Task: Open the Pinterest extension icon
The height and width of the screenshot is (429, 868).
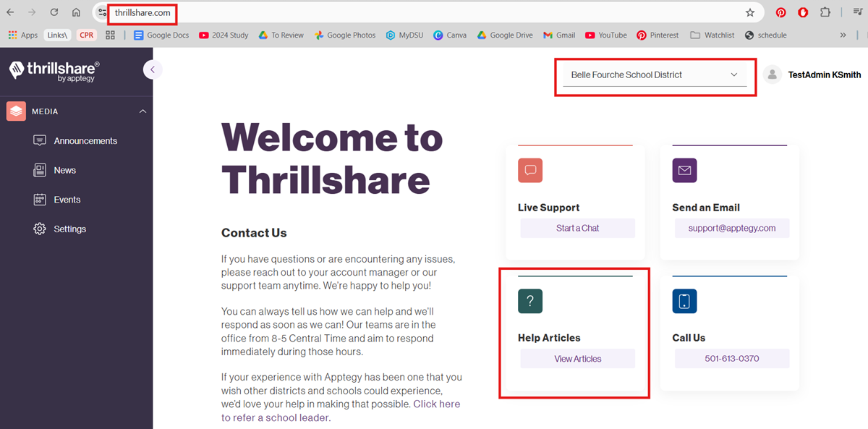Action: click(781, 12)
